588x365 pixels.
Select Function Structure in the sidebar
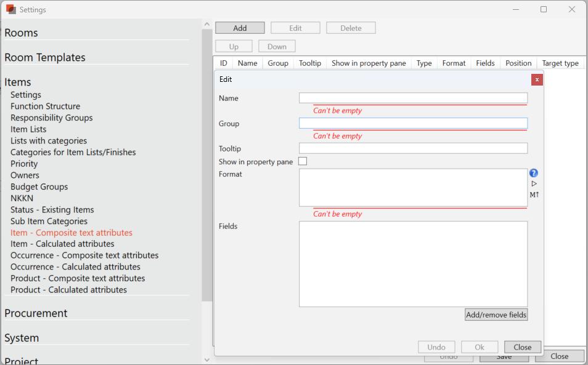45,106
